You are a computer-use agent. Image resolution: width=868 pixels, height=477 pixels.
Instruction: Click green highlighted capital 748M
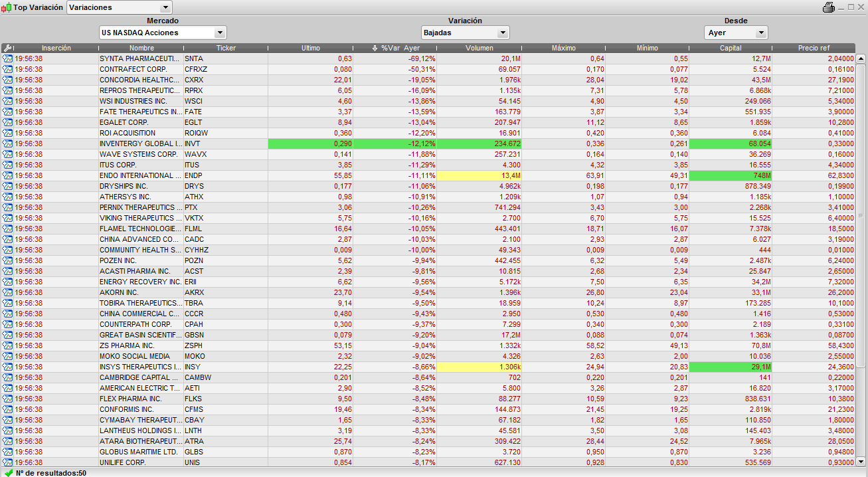731,175
